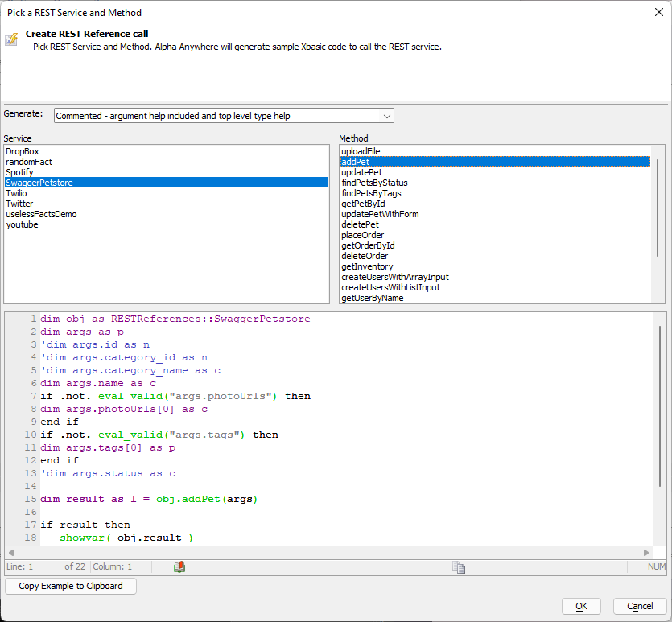Click the code editor left scroll arrow

click(x=11, y=553)
